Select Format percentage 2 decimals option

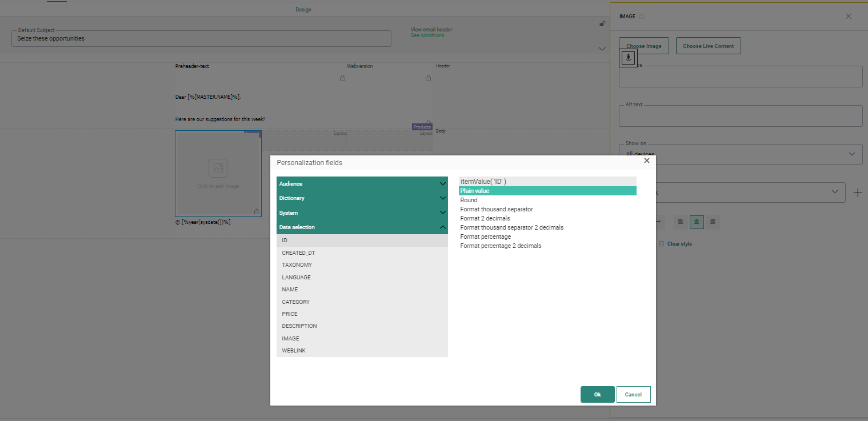pos(501,246)
